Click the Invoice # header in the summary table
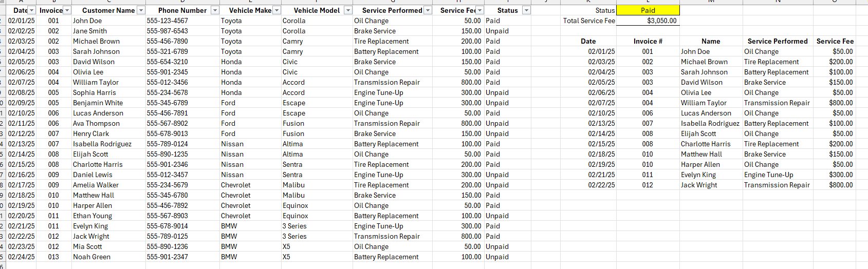 point(648,41)
